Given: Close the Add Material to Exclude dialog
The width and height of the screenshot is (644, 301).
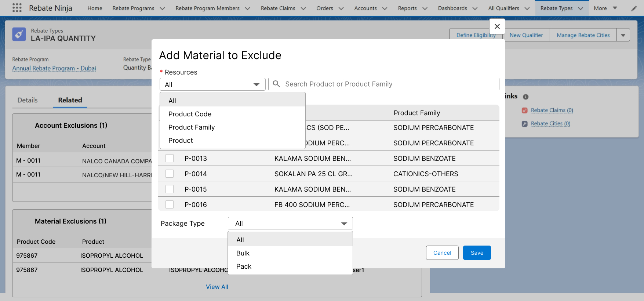Looking at the screenshot, I should click(497, 26).
